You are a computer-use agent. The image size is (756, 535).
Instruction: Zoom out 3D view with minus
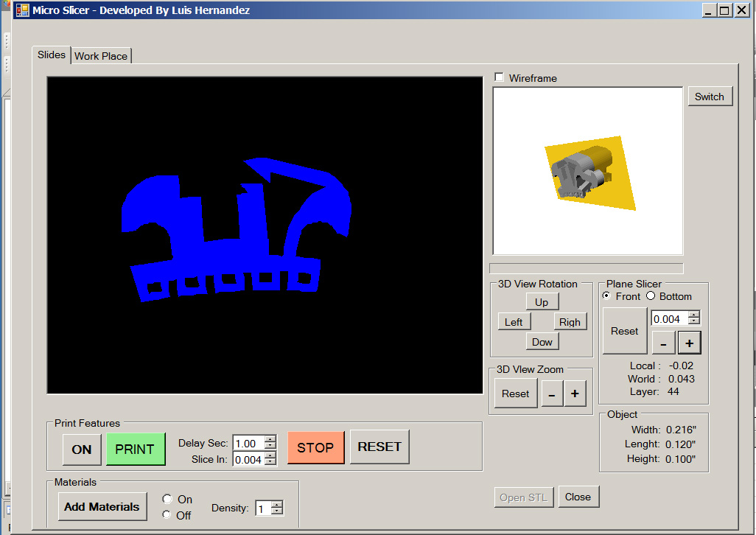552,394
